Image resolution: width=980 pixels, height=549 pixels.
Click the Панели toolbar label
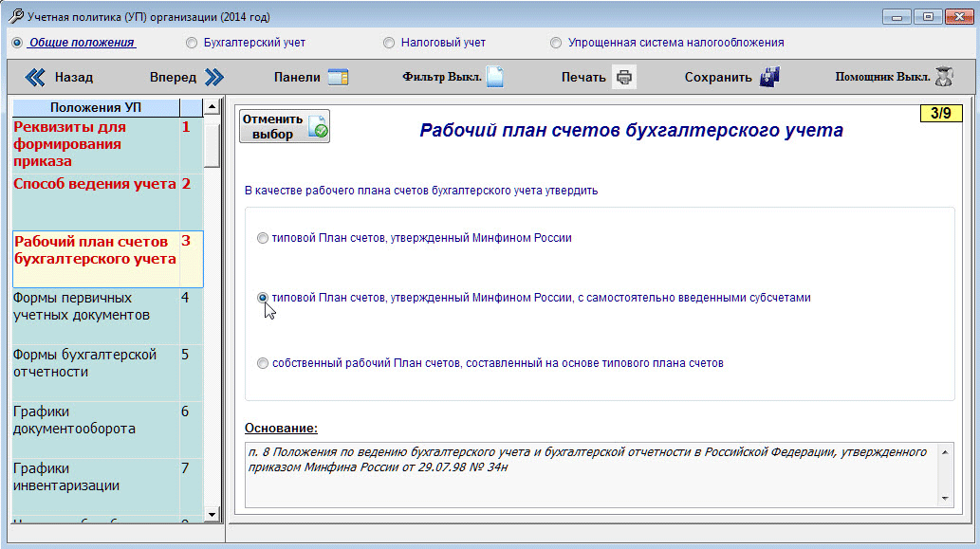coord(297,78)
